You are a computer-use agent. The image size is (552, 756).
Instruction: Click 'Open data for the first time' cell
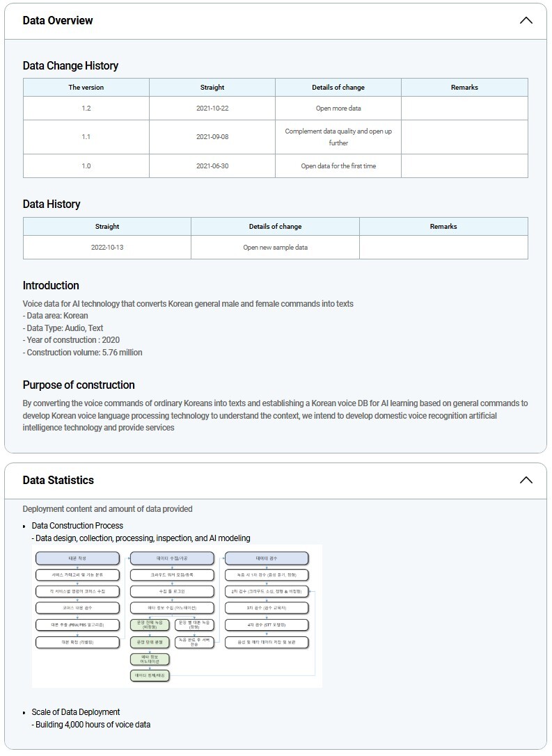click(x=338, y=166)
